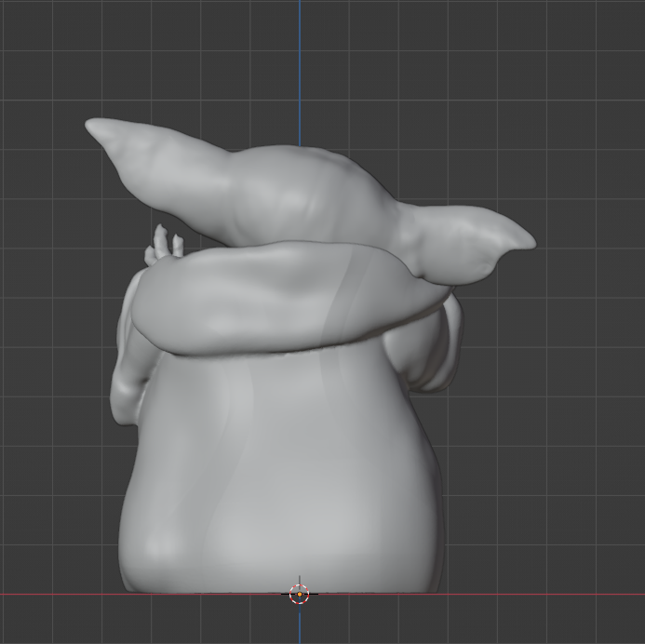Viewport: 645px width, 644px height.
Task: Click the red X-axis line left of the model
Action: coord(56,594)
